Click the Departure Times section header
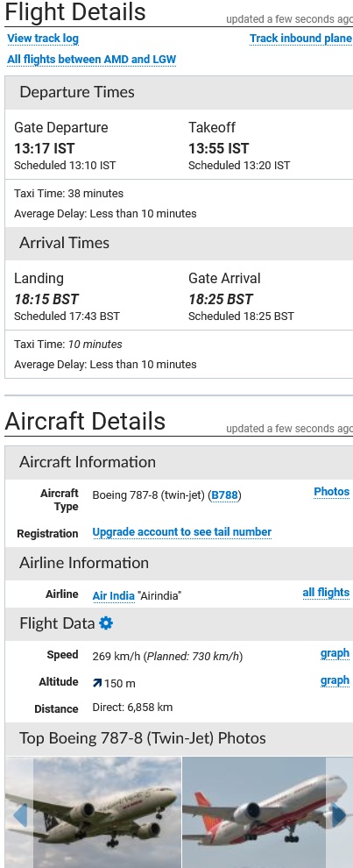Image resolution: width=353 pixels, height=868 pixels. coord(179,92)
